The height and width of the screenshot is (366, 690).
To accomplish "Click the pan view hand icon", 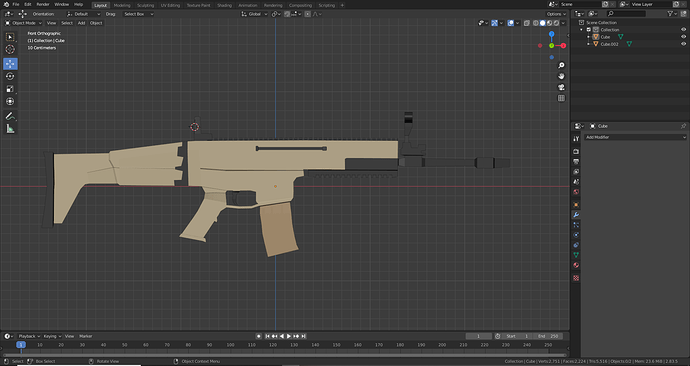I will [x=561, y=76].
